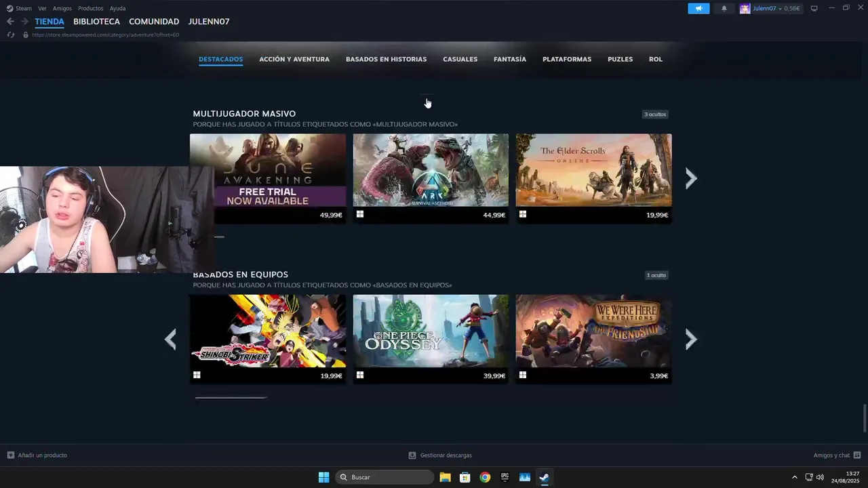
Task: Select BASADOS EN HISTORIAS tab
Action: coord(386,59)
